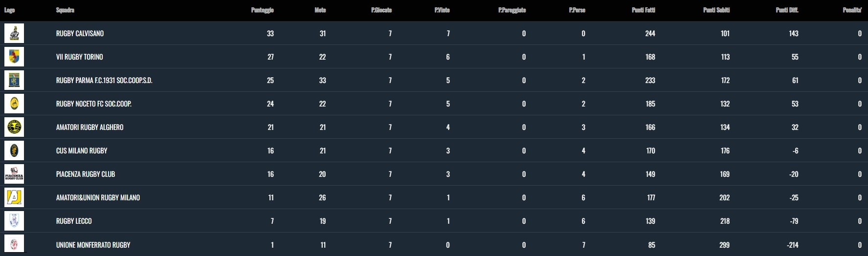
Task: Click the Amatori&Union Rugby Milano logo
Action: [x=14, y=197]
